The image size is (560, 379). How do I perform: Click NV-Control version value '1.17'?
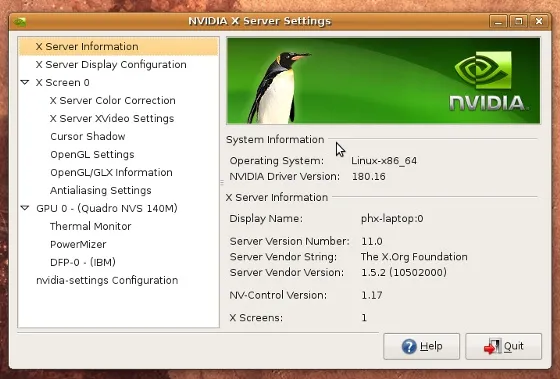click(x=372, y=295)
